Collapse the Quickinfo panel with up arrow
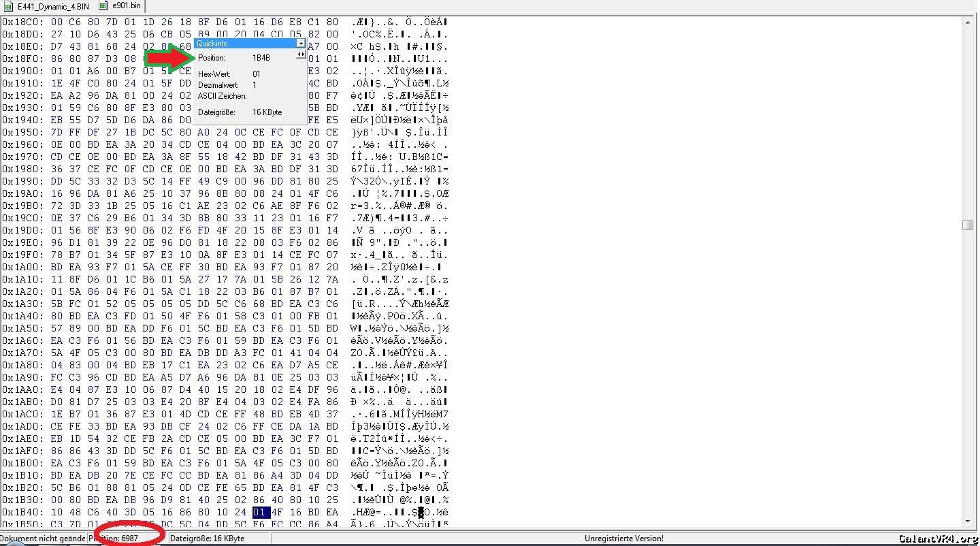Image resolution: width=980 pixels, height=546 pixels. 300,44
